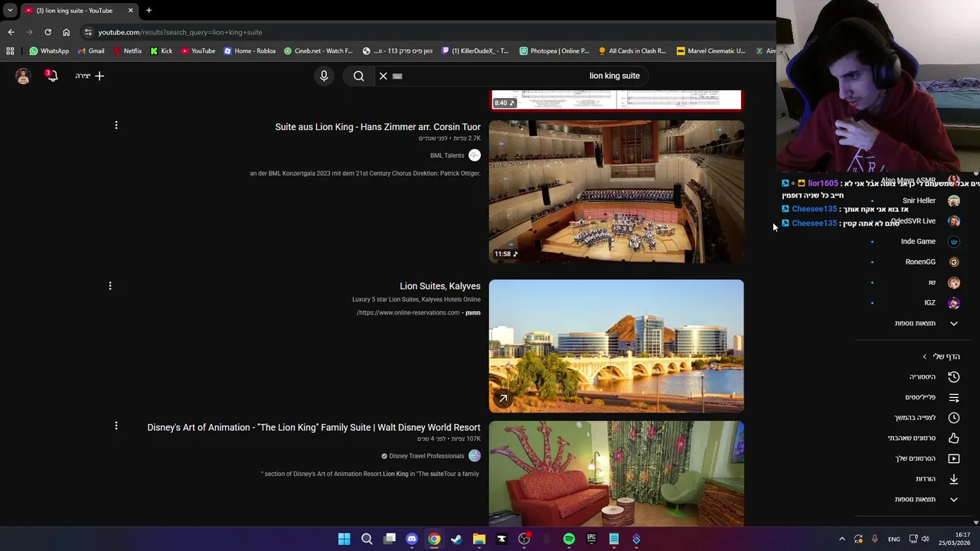Open the All Cards in Clash Royale bookmark

pyautogui.click(x=632, y=51)
